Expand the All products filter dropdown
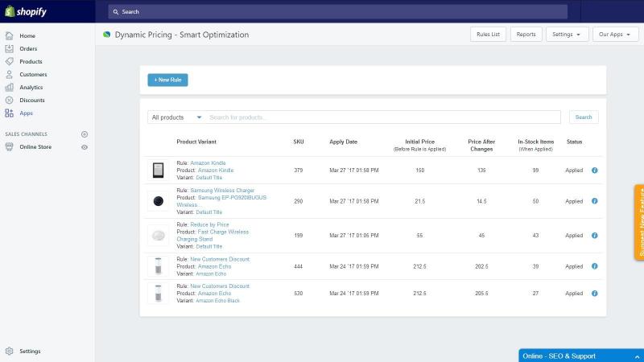Image resolution: width=644 pixels, height=362 pixels. pos(176,117)
